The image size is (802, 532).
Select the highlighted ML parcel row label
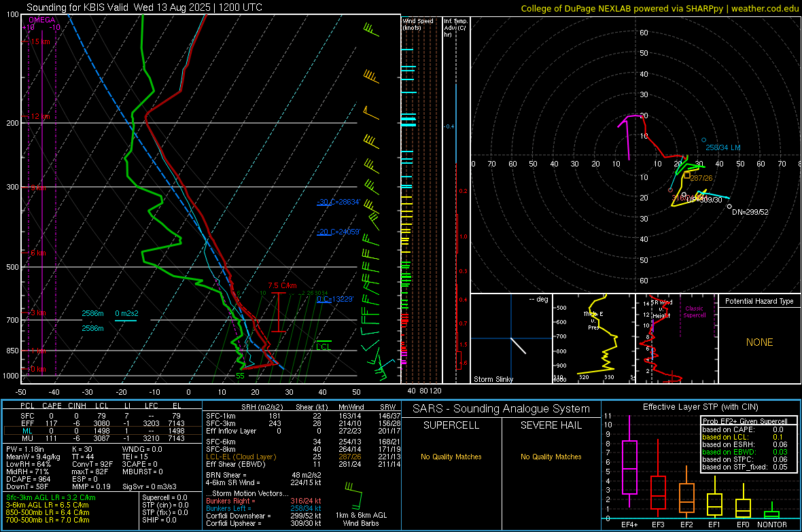click(27, 431)
